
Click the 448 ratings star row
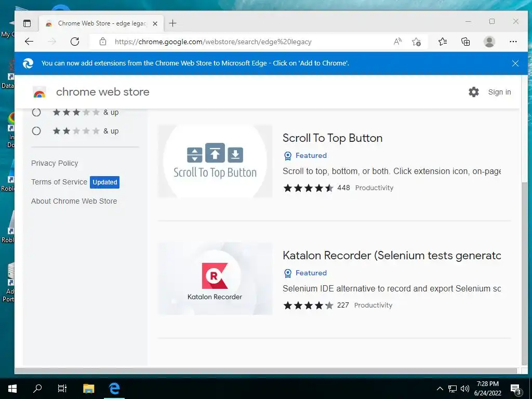click(309, 188)
